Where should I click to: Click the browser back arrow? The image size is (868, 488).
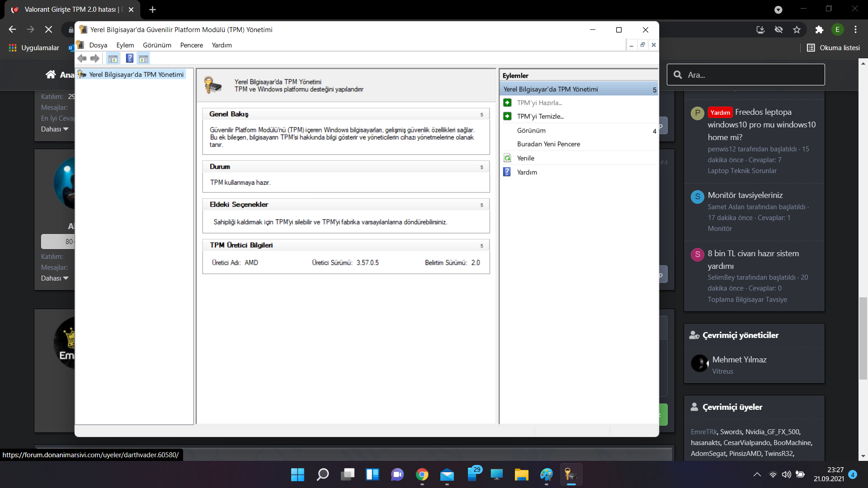(13, 29)
